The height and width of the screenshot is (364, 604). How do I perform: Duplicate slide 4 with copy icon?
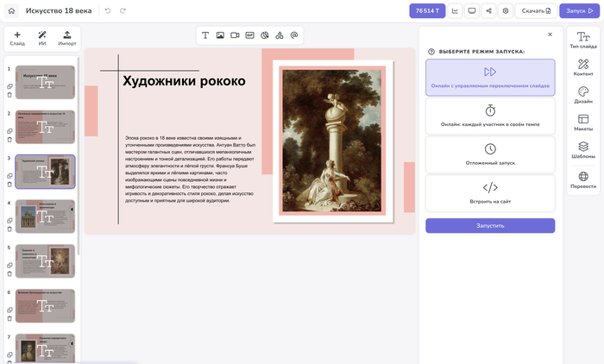tap(9, 220)
